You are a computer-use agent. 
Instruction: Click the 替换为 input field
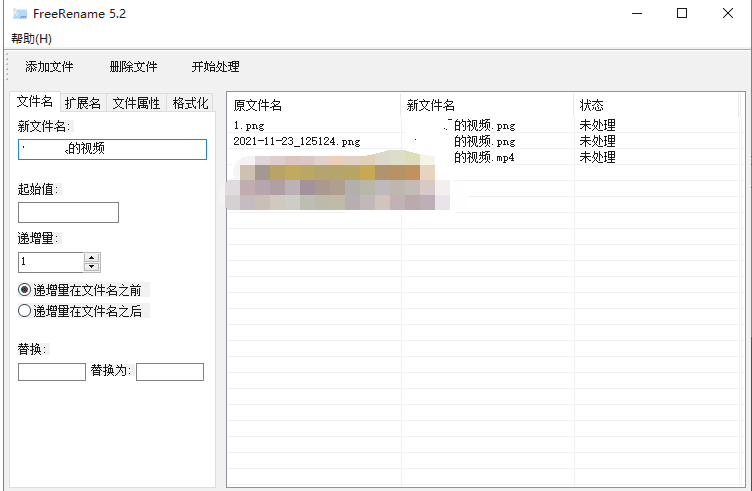[x=170, y=372]
